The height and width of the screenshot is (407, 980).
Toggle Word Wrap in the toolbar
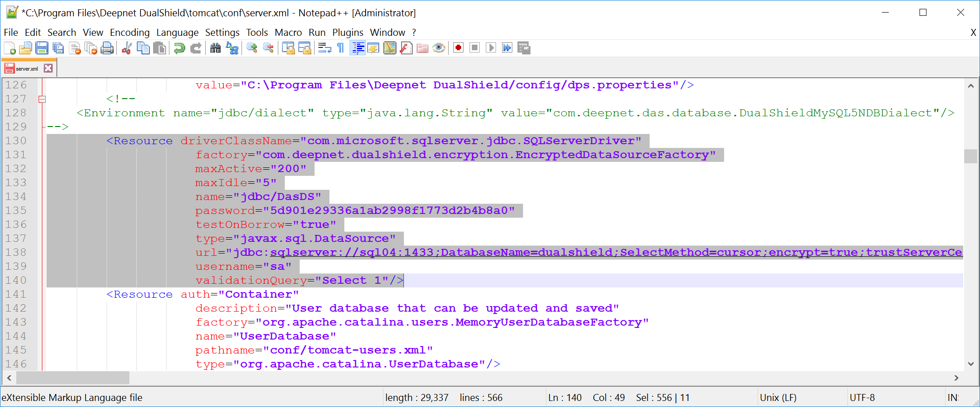pos(324,48)
